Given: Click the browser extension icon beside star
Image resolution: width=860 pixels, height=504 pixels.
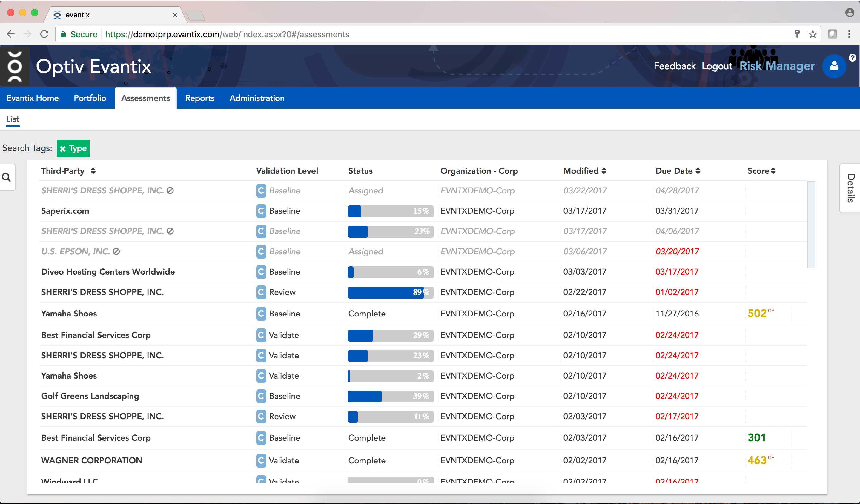Looking at the screenshot, I should pyautogui.click(x=832, y=34).
